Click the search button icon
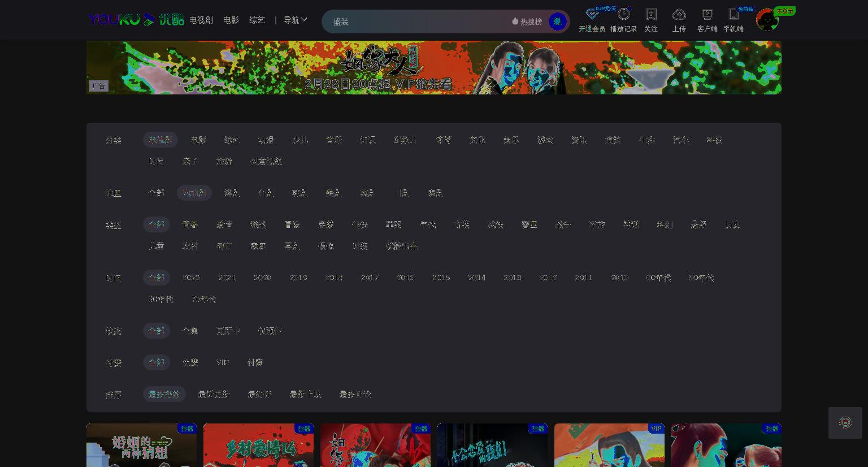The image size is (868, 467). [557, 21]
